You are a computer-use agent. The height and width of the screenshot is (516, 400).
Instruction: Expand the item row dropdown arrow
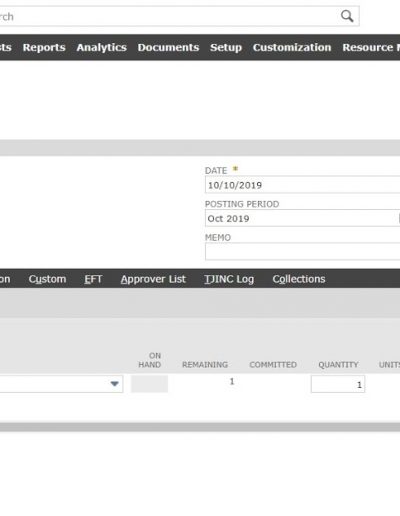click(114, 384)
